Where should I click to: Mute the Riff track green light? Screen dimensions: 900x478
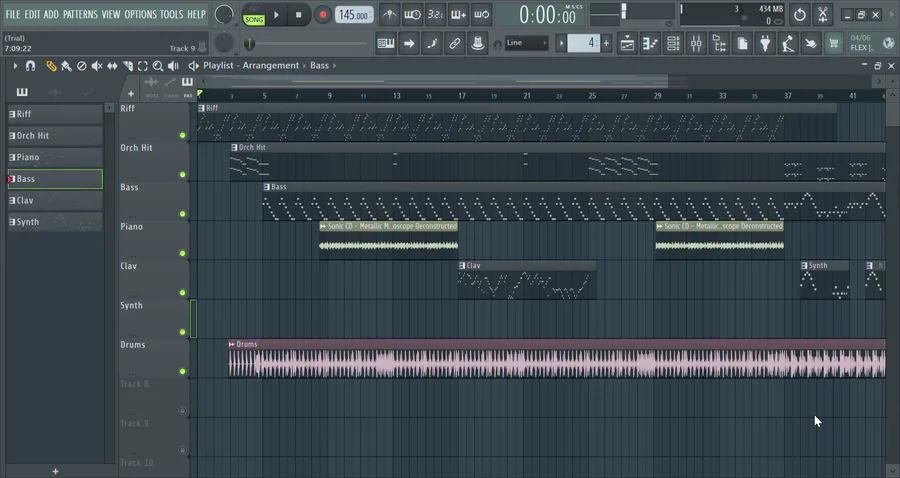click(x=183, y=135)
